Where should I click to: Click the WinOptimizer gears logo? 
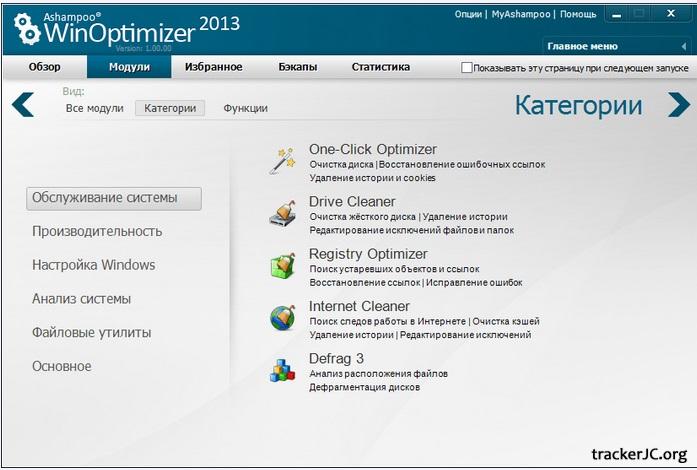[x=26, y=28]
